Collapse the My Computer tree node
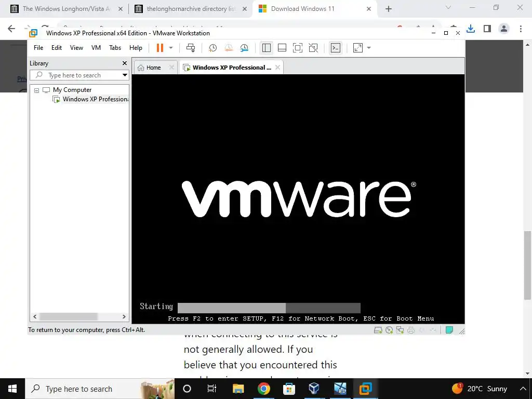The width and height of the screenshot is (532, 399). [x=37, y=90]
